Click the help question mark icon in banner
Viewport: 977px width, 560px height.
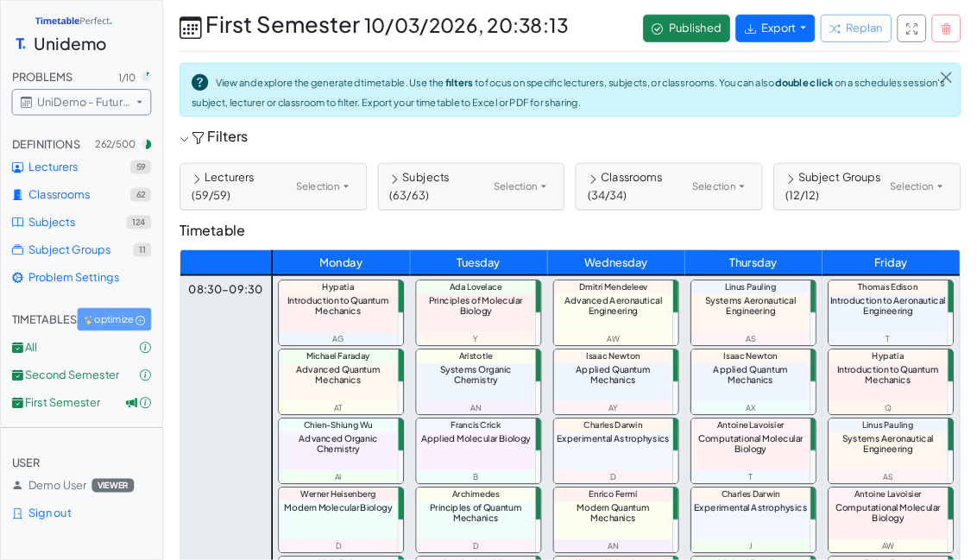tap(199, 82)
